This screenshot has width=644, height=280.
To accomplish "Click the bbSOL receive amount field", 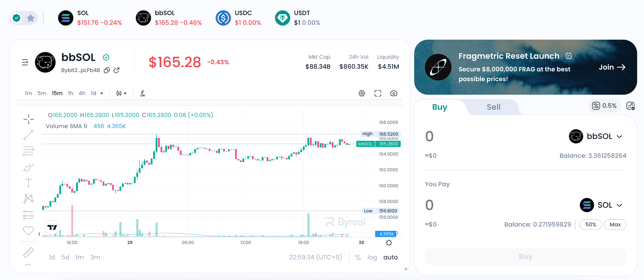I will pos(429,136).
